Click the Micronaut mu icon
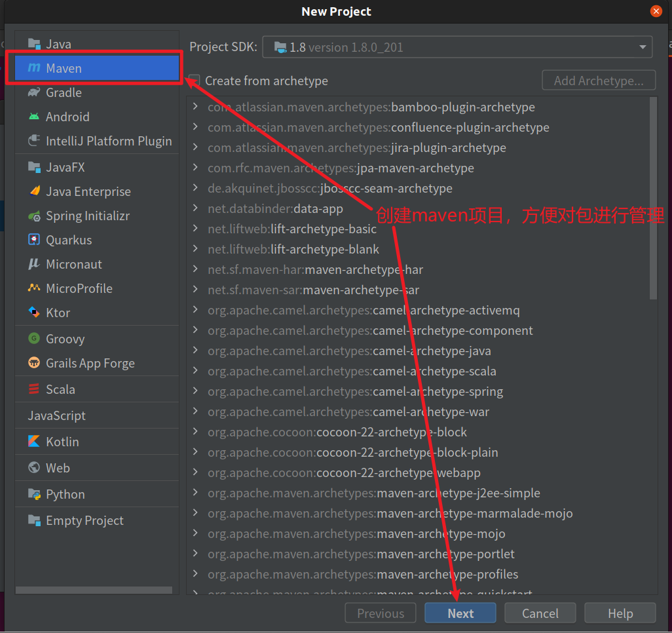Viewport: 672px width, 633px height. click(x=34, y=263)
